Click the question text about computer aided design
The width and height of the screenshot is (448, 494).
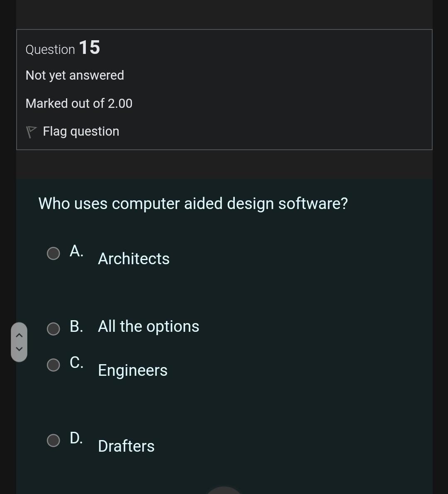(193, 203)
